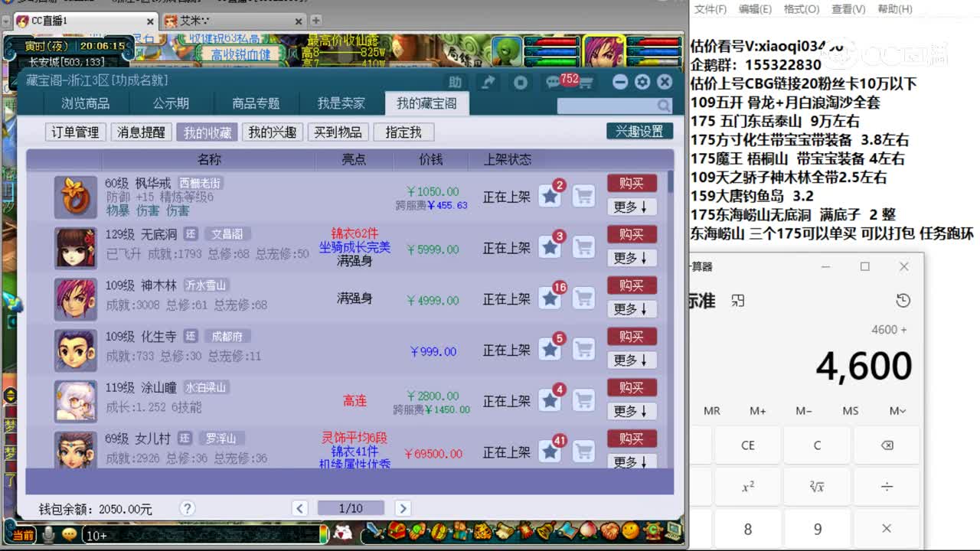The width and height of the screenshot is (980, 551).
Task: Click 购买 button for the 无底洞 listing
Action: click(632, 234)
